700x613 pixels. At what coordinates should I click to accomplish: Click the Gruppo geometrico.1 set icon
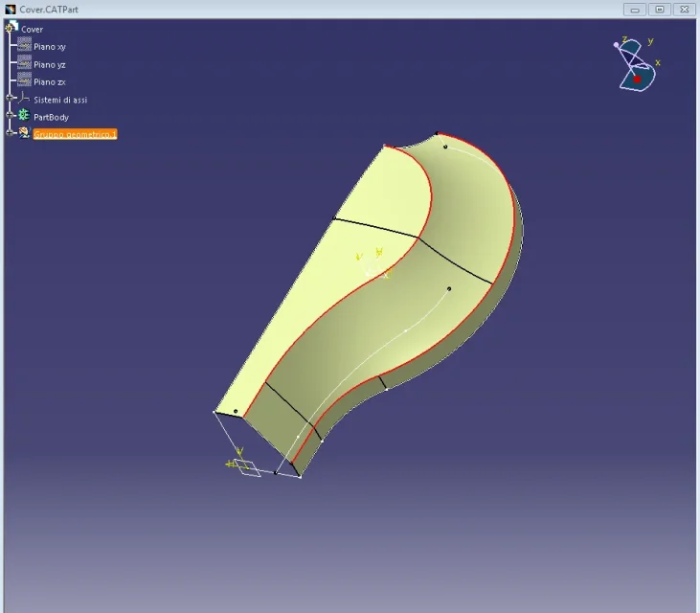click(x=24, y=132)
